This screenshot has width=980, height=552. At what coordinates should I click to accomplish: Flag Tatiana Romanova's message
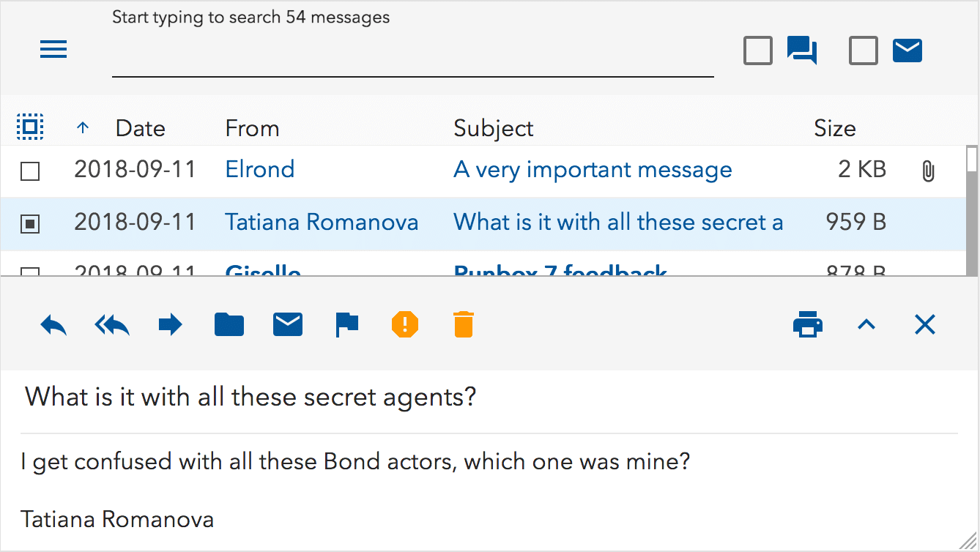pyautogui.click(x=346, y=324)
